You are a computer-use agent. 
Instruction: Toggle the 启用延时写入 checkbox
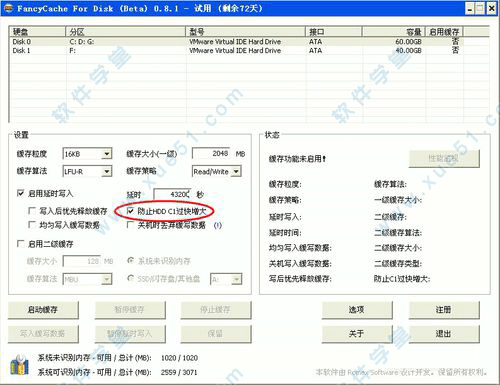coord(21,193)
